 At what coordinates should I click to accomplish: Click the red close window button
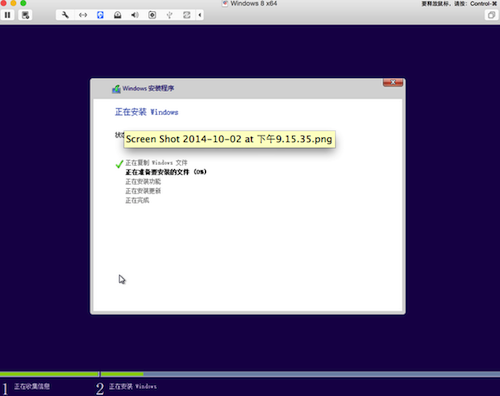point(3,3)
